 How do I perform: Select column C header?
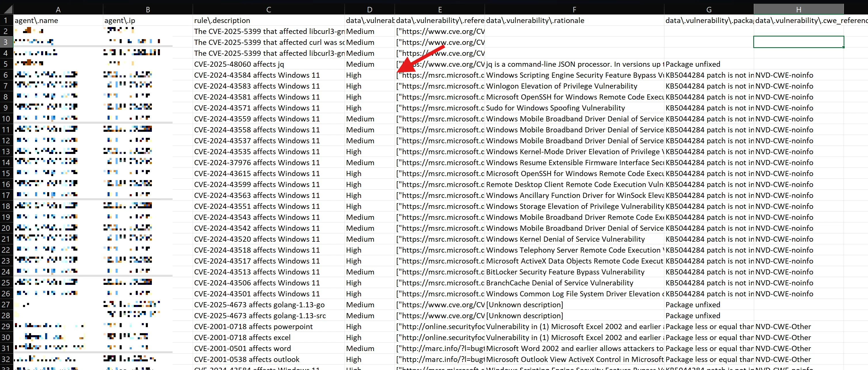pyautogui.click(x=269, y=9)
